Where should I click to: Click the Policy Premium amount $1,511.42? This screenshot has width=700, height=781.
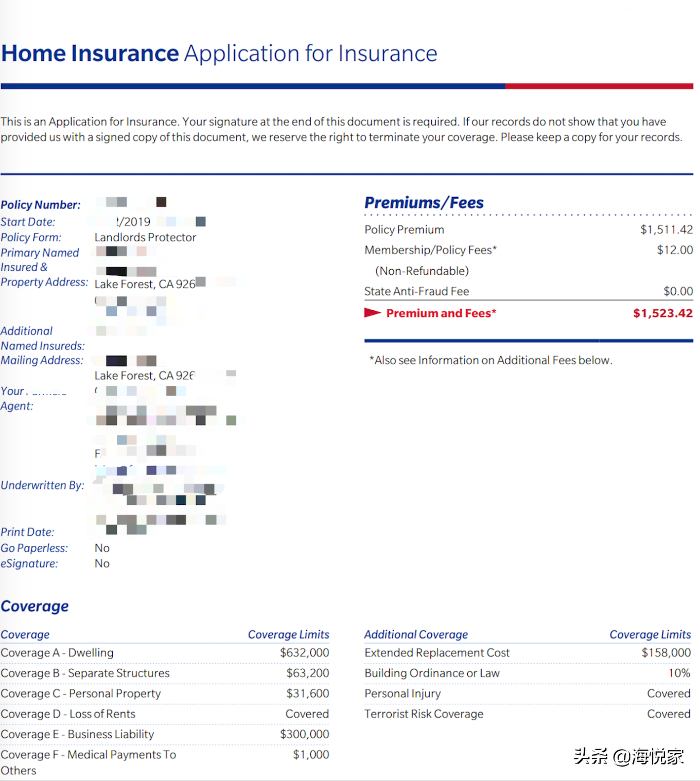click(666, 229)
